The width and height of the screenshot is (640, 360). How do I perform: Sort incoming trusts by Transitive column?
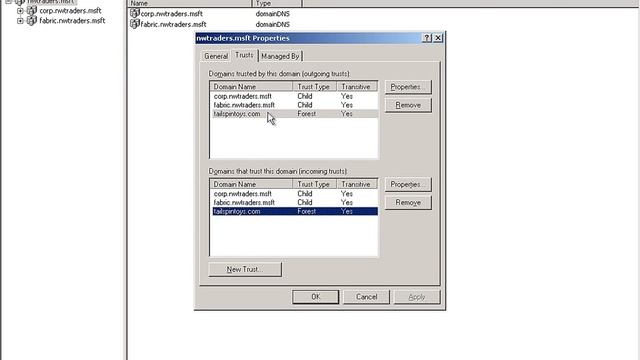click(x=357, y=184)
